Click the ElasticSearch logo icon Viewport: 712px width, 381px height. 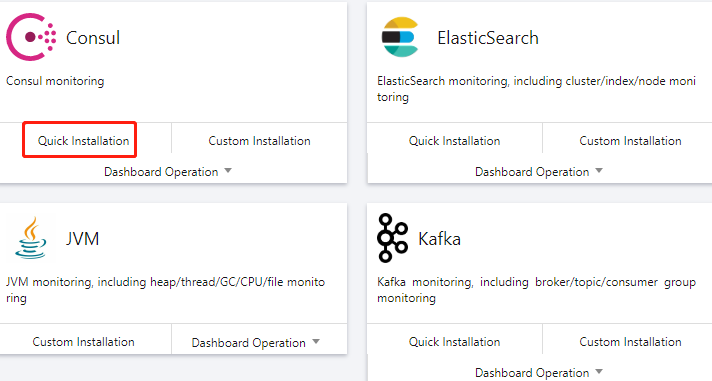coord(400,37)
